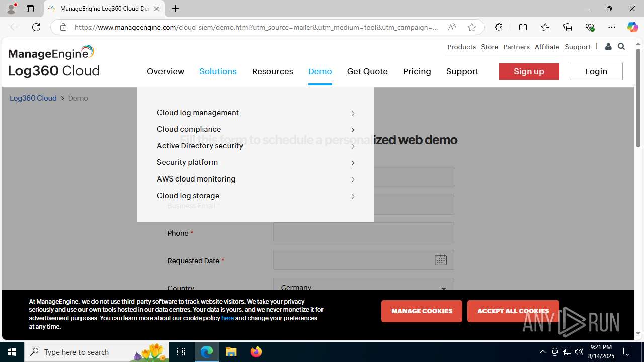The image size is (644, 362).
Task: Go to Get Quote page
Action: pos(367,71)
